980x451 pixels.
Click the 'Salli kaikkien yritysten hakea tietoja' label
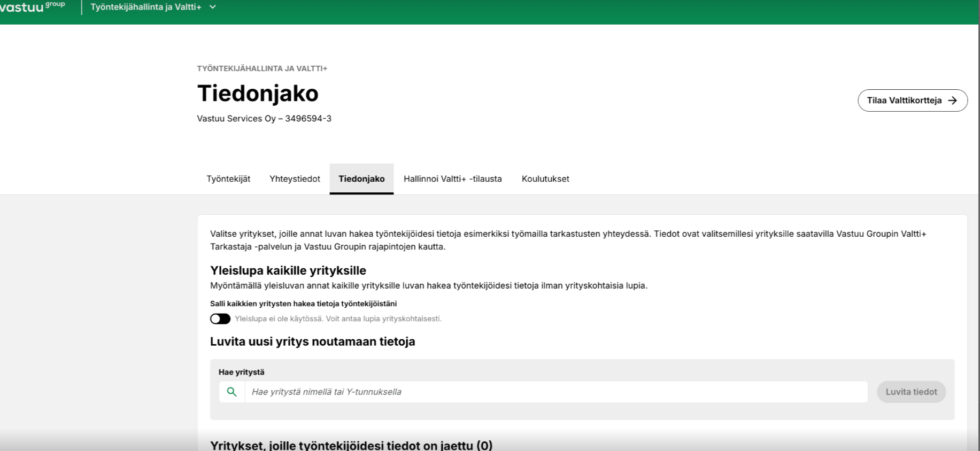303,304
